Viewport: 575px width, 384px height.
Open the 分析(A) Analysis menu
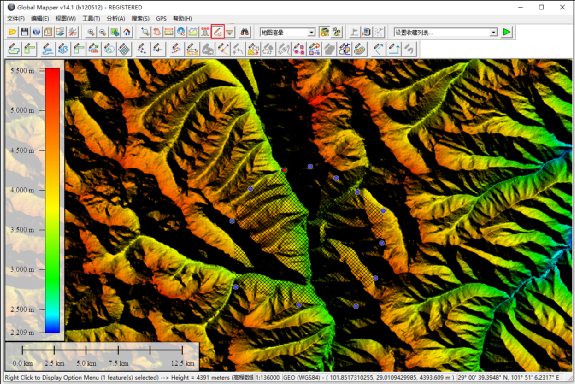[x=116, y=18]
